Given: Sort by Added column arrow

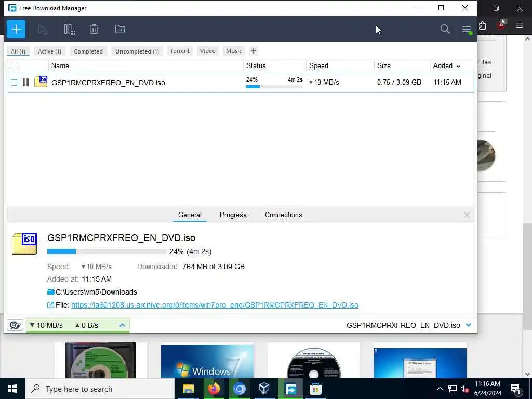Looking at the screenshot, I should pyautogui.click(x=458, y=66).
